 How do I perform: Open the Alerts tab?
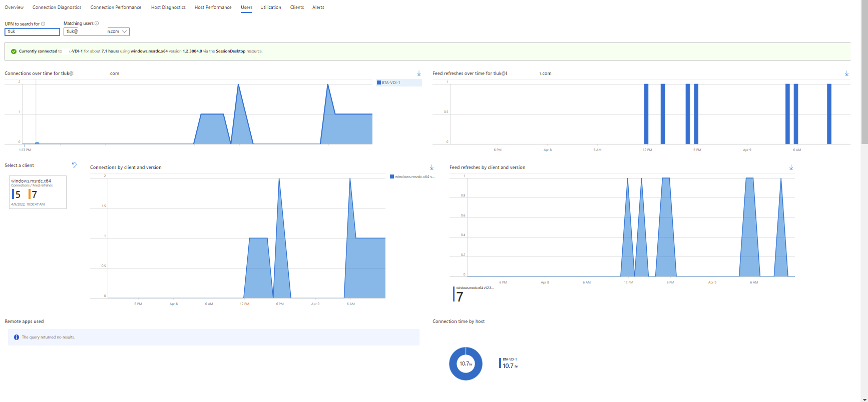tap(318, 7)
